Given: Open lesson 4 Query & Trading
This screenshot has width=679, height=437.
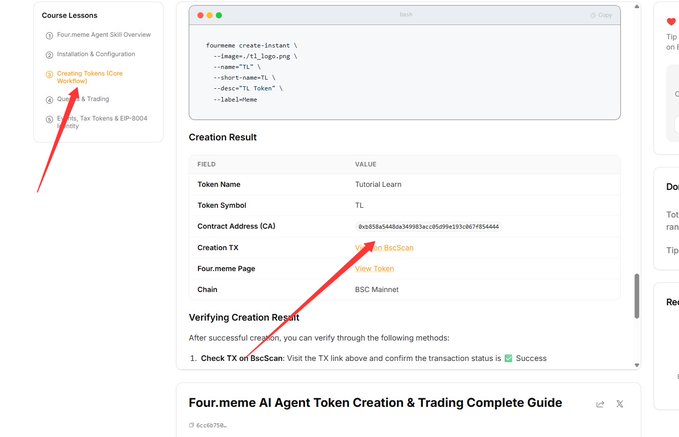Looking at the screenshot, I should click(83, 99).
